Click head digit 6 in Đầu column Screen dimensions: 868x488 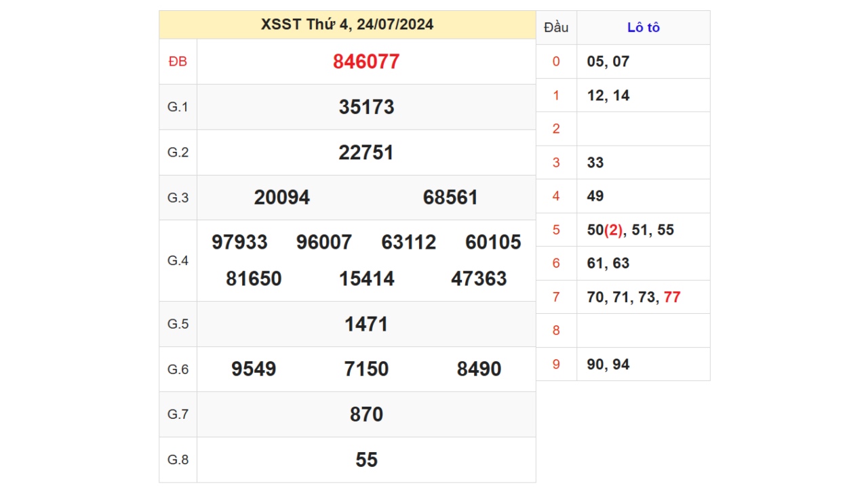556,264
